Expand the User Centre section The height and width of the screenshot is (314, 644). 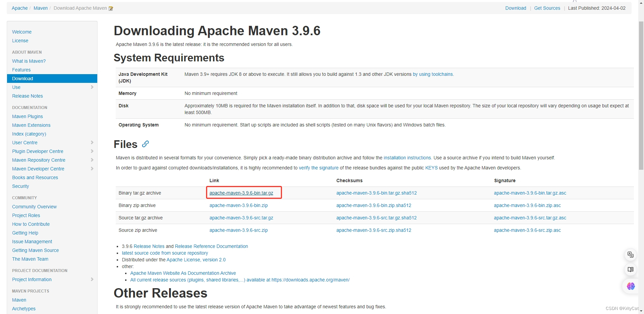coord(92,143)
